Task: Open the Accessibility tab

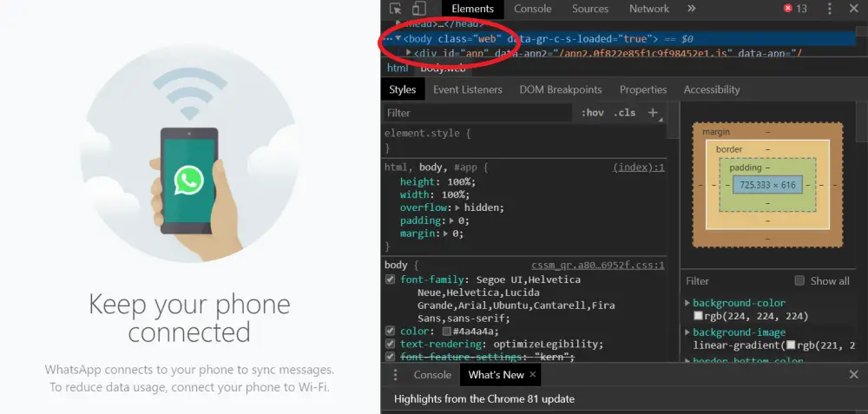Action: coord(712,89)
